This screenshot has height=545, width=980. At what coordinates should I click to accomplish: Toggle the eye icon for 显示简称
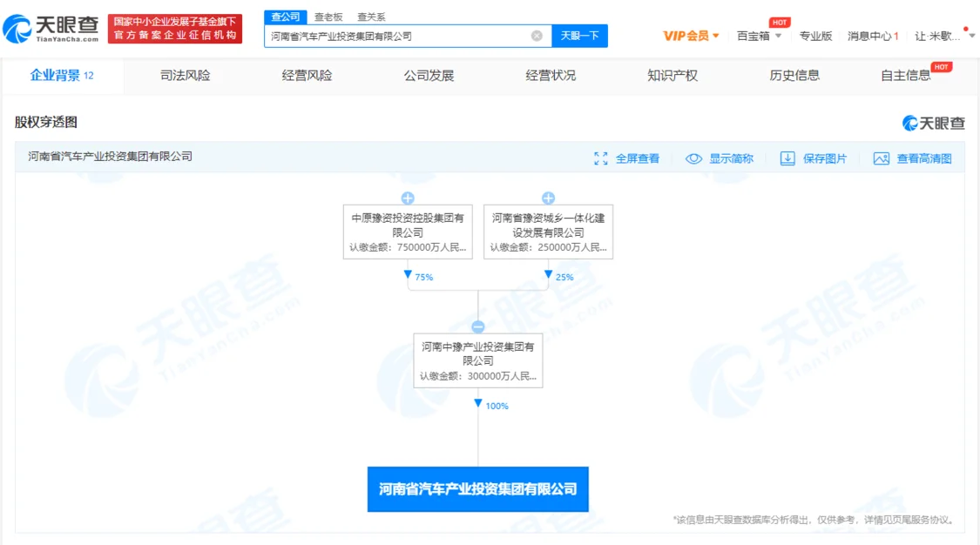click(693, 158)
